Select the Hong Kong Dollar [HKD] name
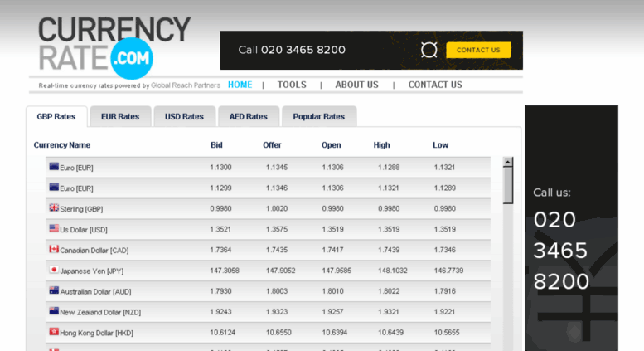Screen dimensions: 644x351 pos(96,333)
